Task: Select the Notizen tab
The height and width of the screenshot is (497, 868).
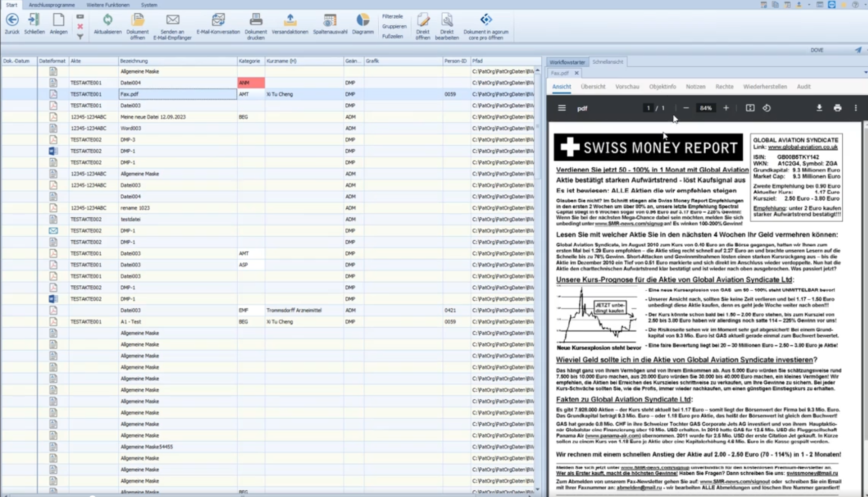Action: (695, 86)
